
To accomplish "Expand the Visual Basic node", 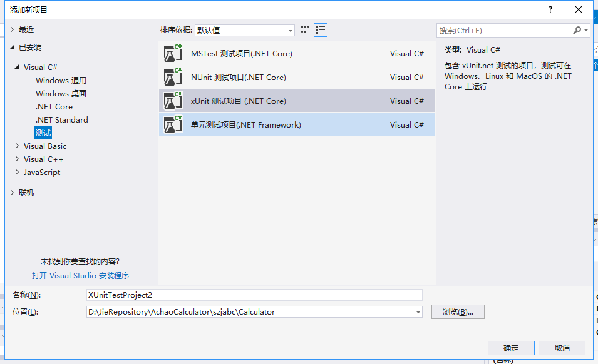I will pyautogui.click(x=17, y=146).
